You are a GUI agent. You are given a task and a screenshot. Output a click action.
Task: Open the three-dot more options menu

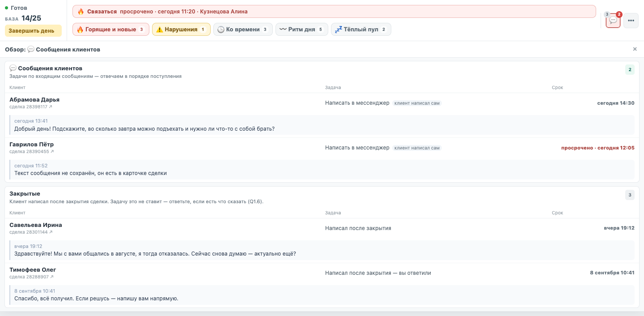tap(631, 20)
